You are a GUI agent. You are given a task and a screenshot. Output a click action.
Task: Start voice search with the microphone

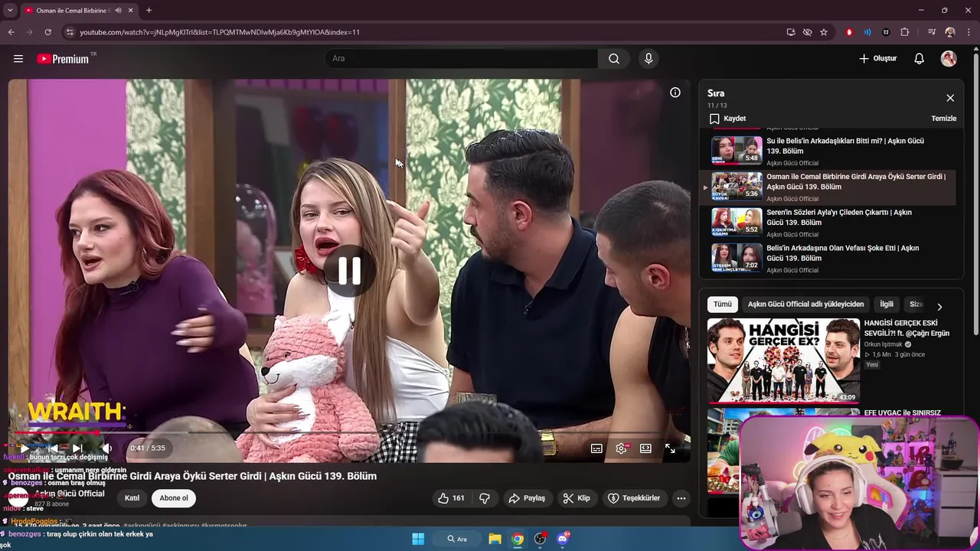[648, 58]
